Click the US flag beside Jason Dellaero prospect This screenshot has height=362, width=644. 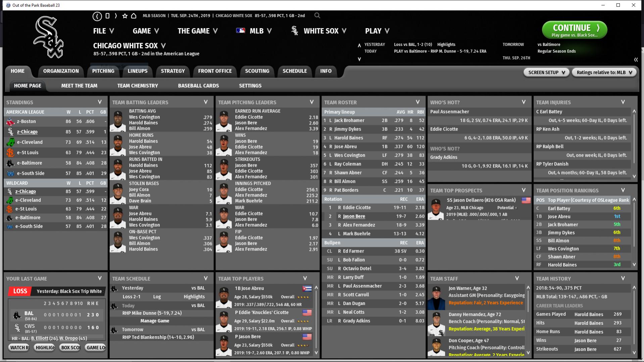[x=526, y=200]
